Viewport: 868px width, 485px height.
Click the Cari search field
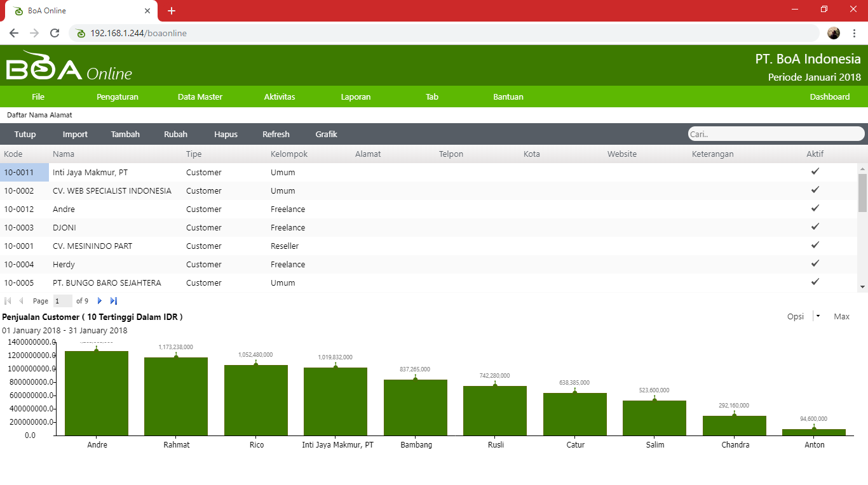click(x=775, y=134)
